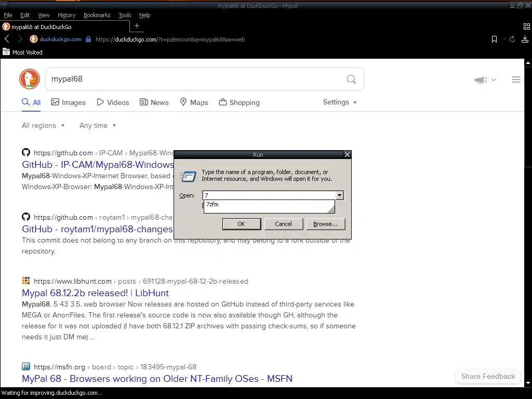Image resolution: width=532 pixels, height=399 pixels.
Task: Reload the page with the refresh icon
Action: 512,39
